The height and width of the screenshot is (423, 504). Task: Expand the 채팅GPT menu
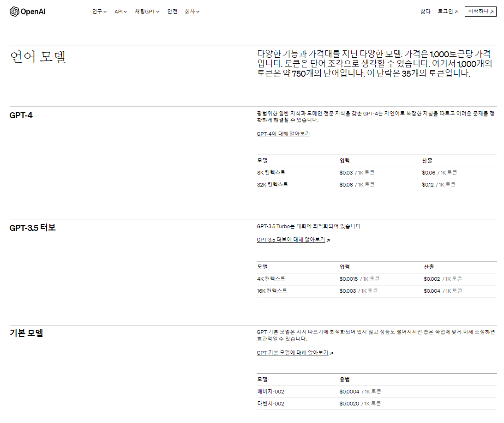click(x=147, y=12)
